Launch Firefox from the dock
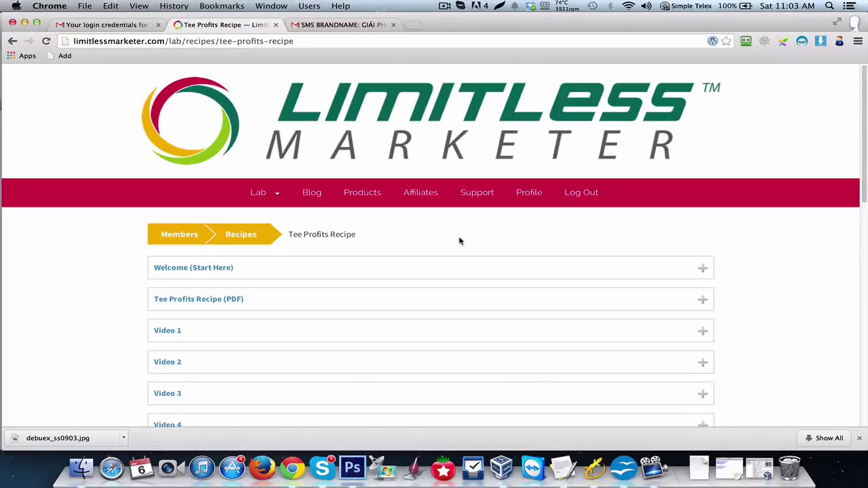Viewport: 868px width, 488px height. tap(262, 468)
